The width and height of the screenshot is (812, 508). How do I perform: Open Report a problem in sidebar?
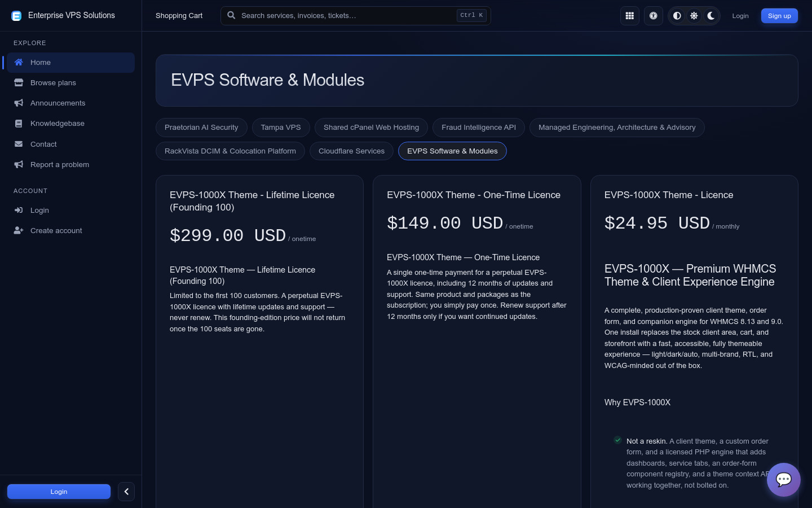point(71,164)
